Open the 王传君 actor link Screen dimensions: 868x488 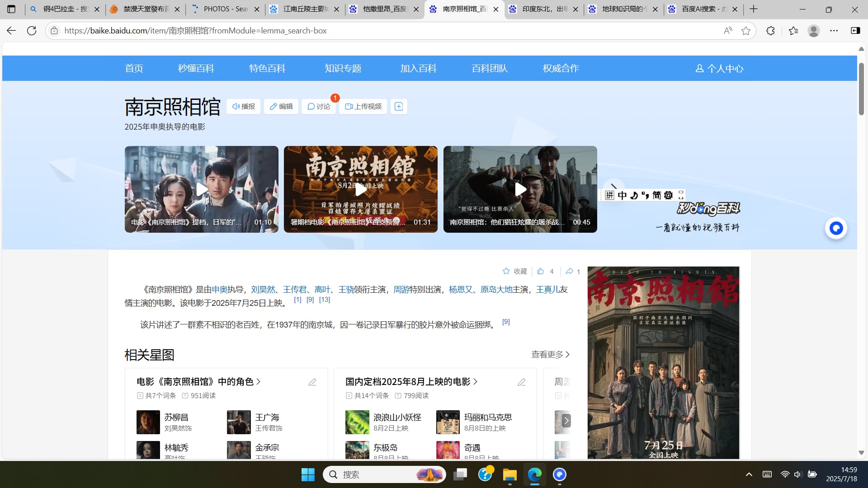[x=295, y=290]
